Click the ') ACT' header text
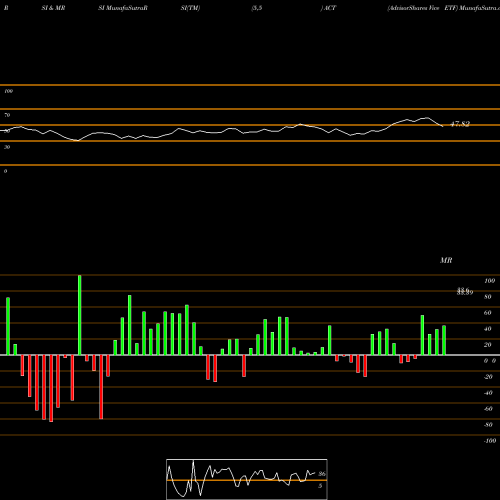Image resolution: width=500 pixels, height=500 pixels. point(328,8)
